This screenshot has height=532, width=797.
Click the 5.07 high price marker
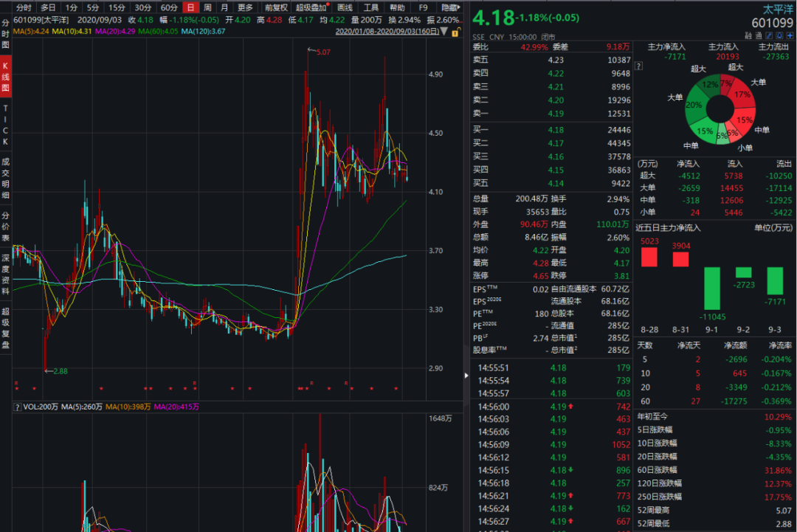click(323, 52)
